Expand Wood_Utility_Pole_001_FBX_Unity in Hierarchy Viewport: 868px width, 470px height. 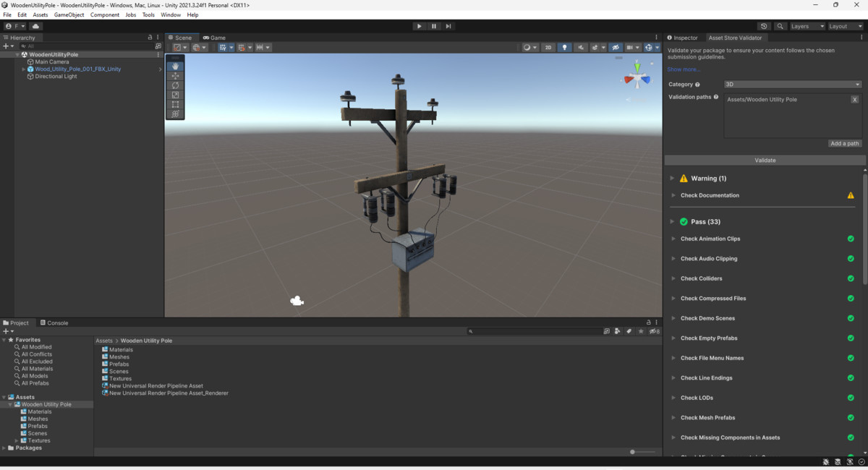24,69
